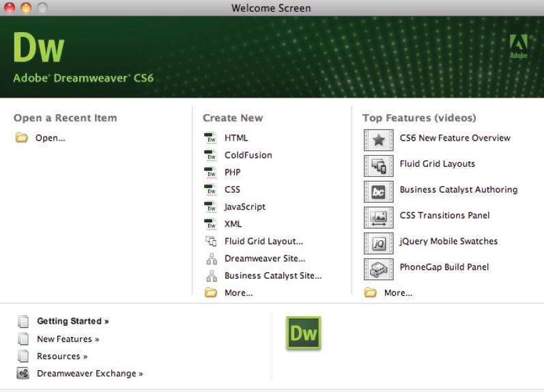
Task: Open More under Create New
Action: click(x=239, y=293)
